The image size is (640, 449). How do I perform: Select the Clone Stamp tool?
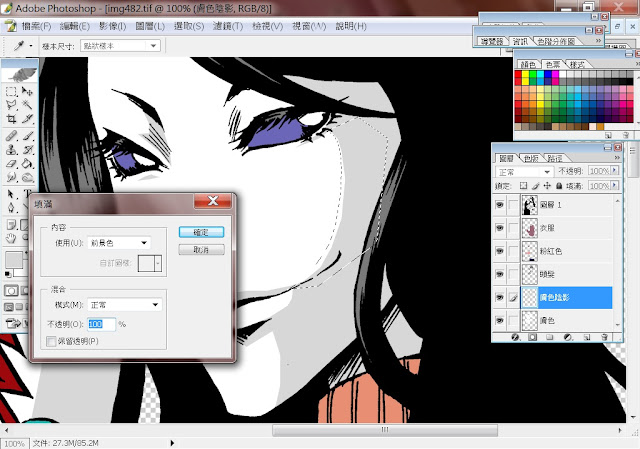(11, 149)
